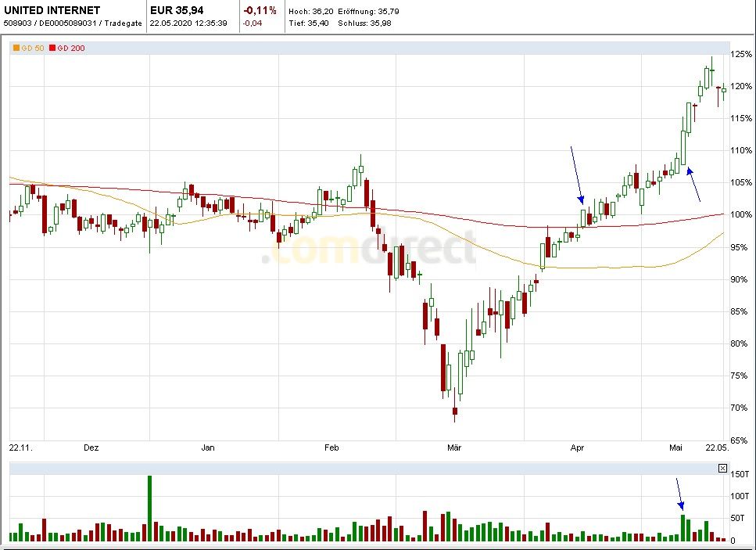Screen dimensions: 756x550
Task: Click the red GD 200 legend swatch
Action: point(53,49)
